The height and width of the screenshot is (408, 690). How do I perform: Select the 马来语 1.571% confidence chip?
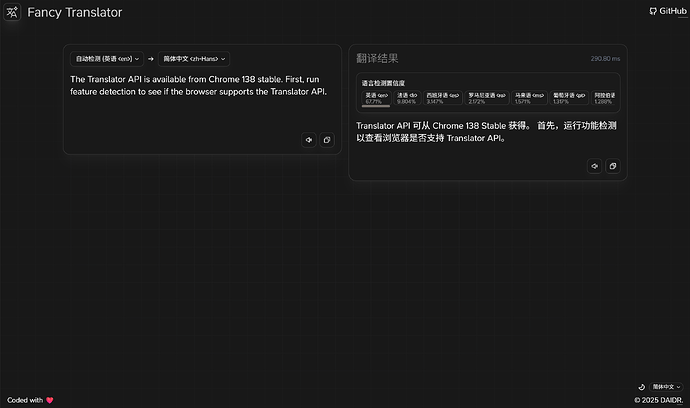click(529, 98)
